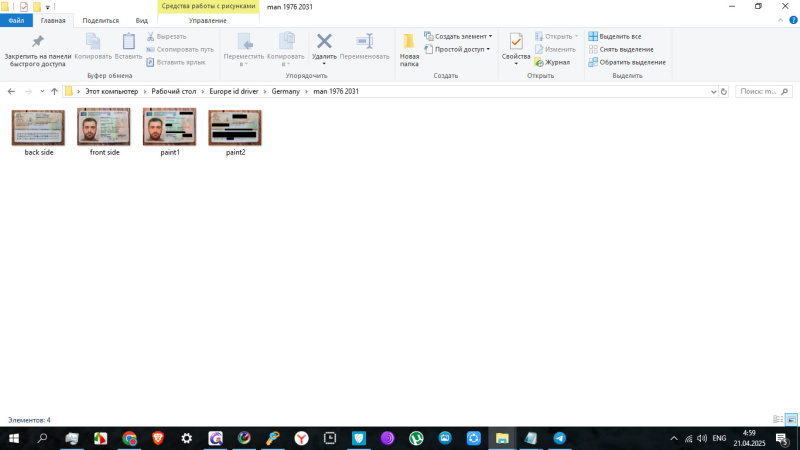Open the File (Файл) tab
The image size is (800, 450).
[x=16, y=20]
